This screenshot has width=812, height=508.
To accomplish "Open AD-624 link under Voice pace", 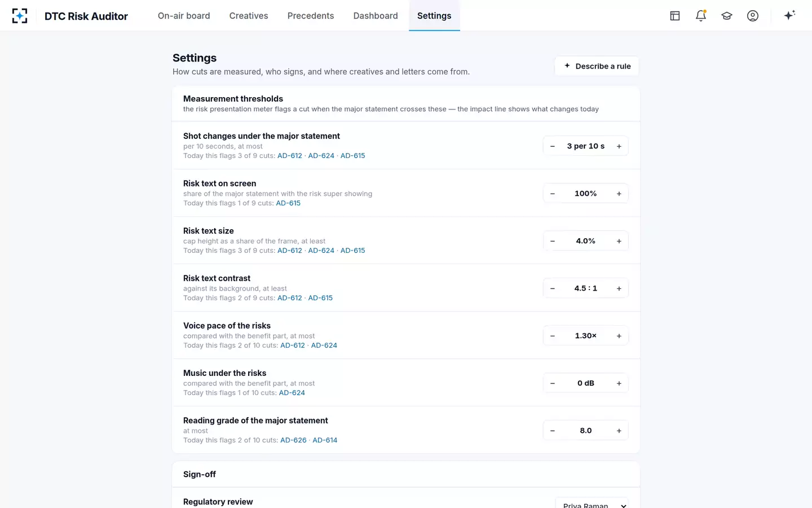I will (324, 345).
